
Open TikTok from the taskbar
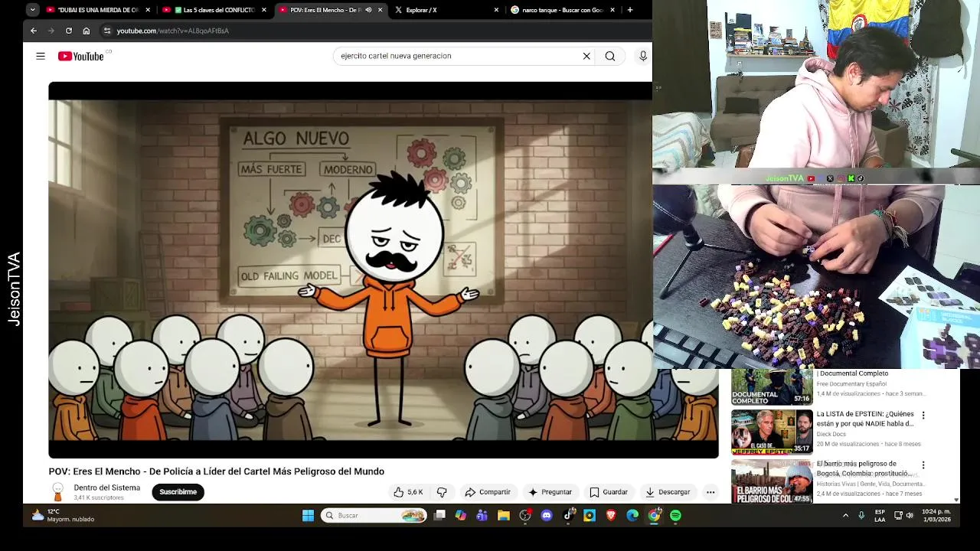568,516
